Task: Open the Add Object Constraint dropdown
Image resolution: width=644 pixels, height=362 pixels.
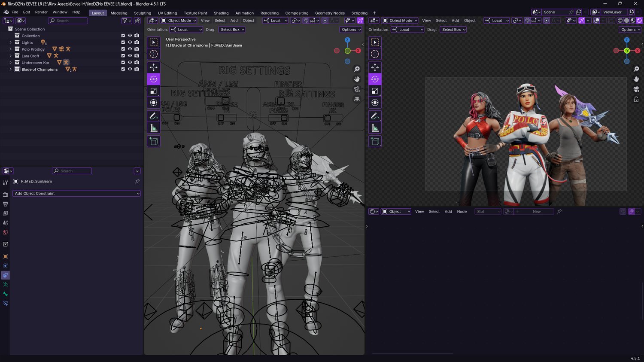Action: (x=76, y=194)
